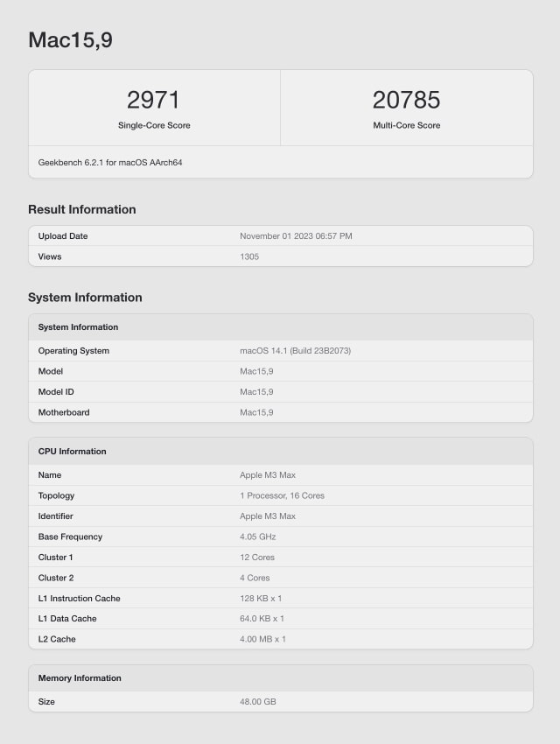Select the date November 01 2023 06:57 PM

tap(296, 235)
